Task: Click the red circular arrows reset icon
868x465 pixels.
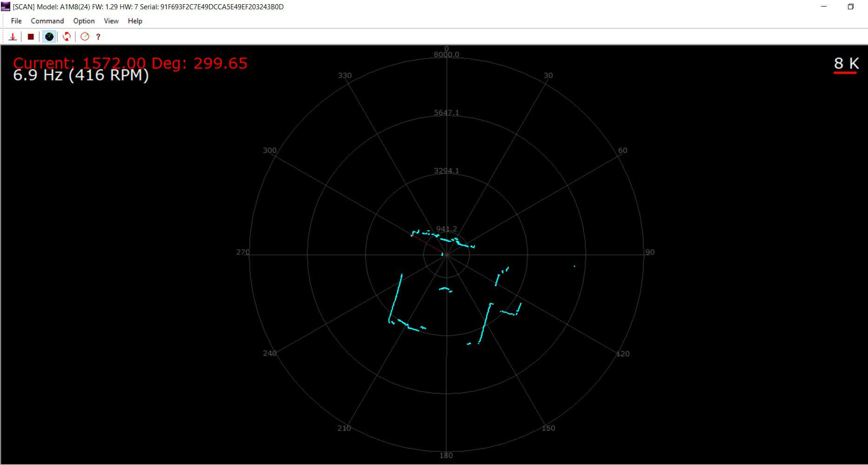Action: [67, 37]
